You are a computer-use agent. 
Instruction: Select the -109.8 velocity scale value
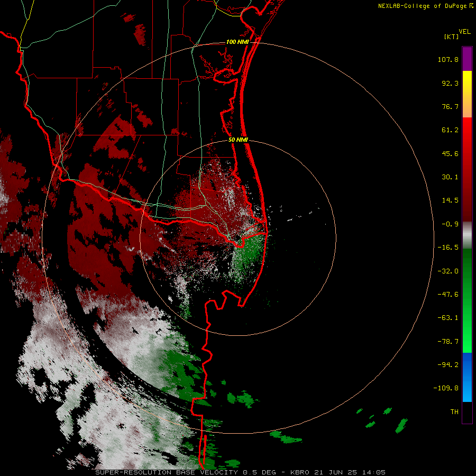pyautogui.click(x=446, y=388)
